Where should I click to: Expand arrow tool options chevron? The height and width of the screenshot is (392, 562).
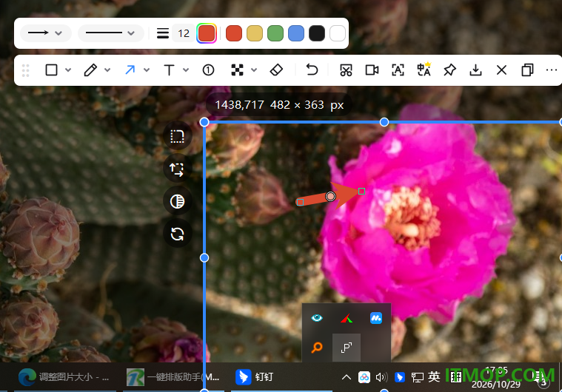147,70
